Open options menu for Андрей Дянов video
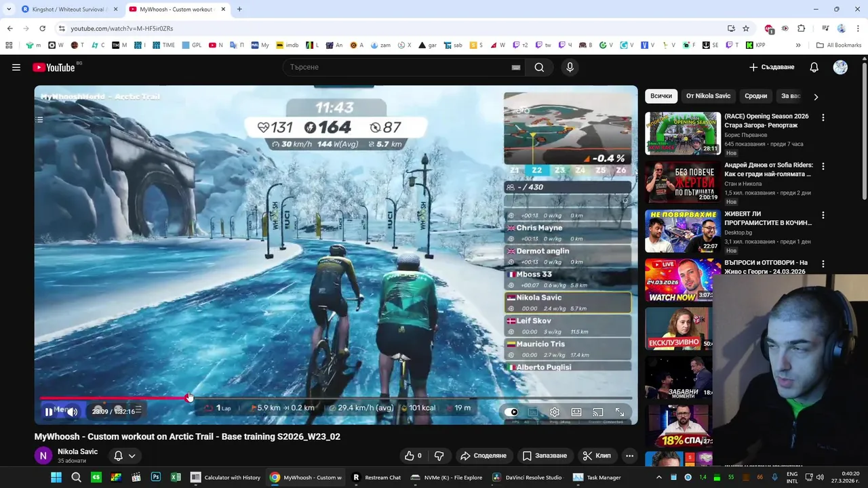This screenshot has height=488, width=868. (823, 166)
